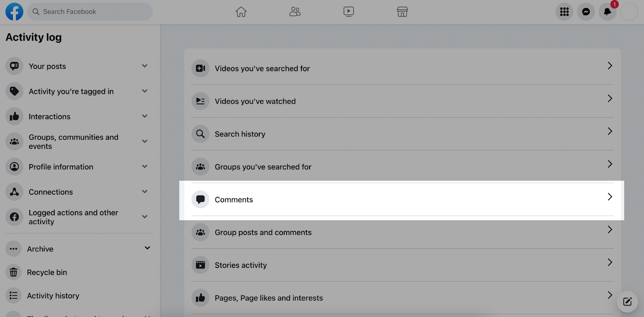This screenshot has height=317, width=644.
Task: Click the Videos you've watched play icon
Action: pyautogui.click(x=200, y=101)
